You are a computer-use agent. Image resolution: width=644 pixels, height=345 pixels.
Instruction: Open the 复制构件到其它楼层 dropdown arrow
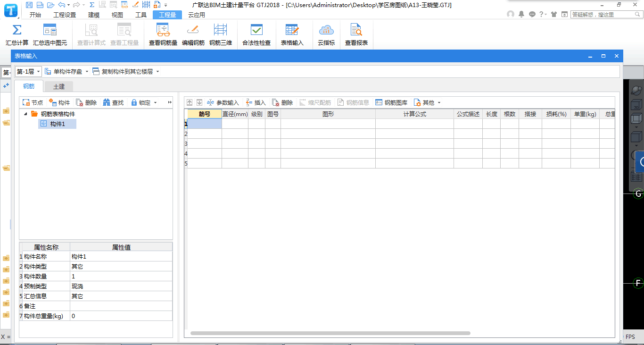[157, 72]
